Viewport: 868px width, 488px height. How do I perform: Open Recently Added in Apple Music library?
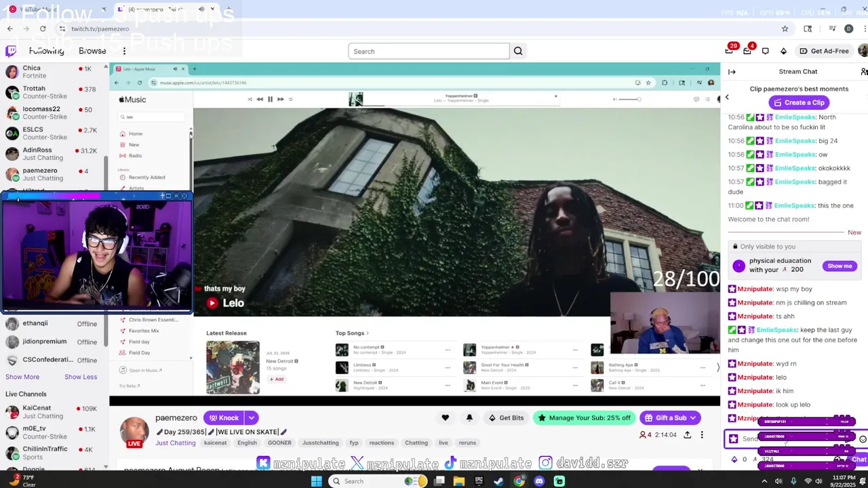click(x=146, y=177)
